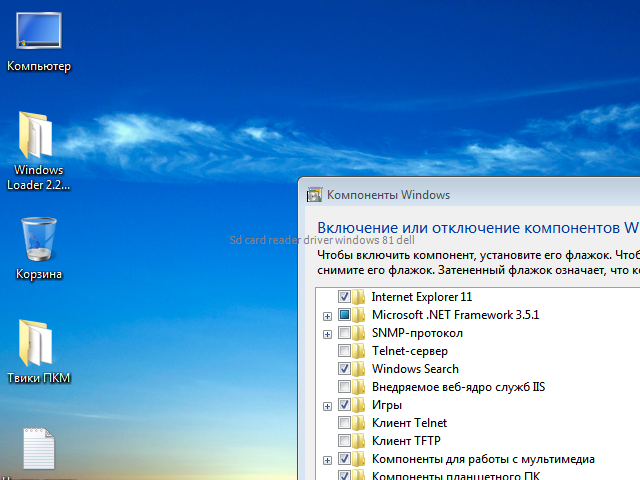This screenshot has height=480, width=640.
Task: Expand the Microsoft .NET Framework 3.5.1 node
Action: click(327, 316)
